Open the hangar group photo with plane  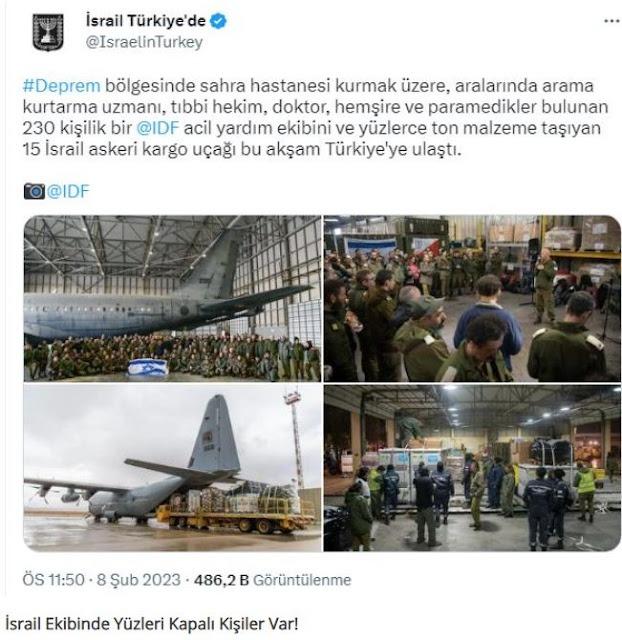173,298
